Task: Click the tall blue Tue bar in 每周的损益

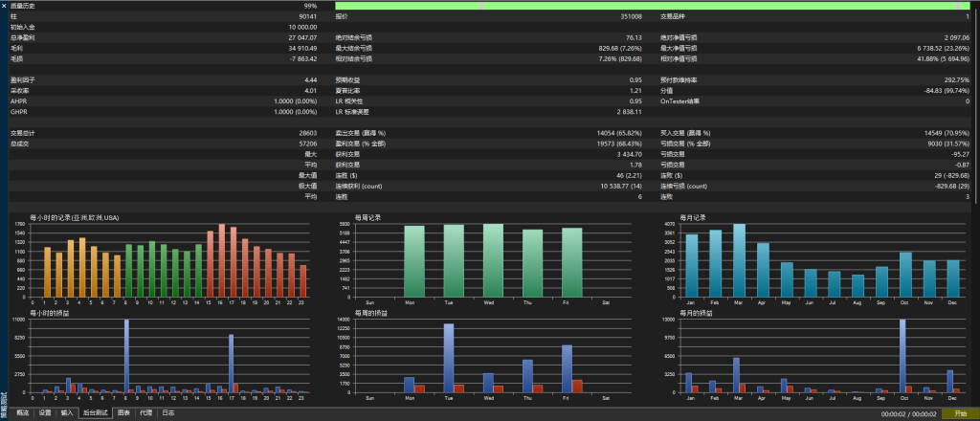Action: (449, 359)
